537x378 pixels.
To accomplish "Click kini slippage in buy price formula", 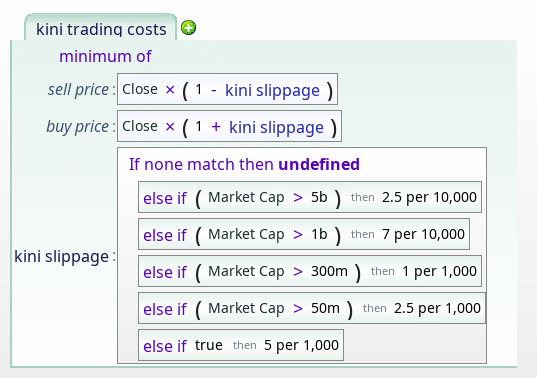I will coord(276,127).
